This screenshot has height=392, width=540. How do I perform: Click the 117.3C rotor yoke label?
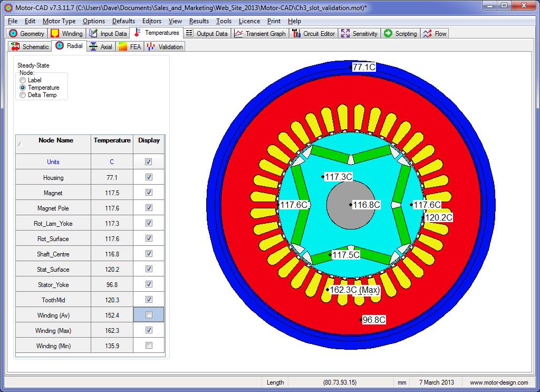pos(339,177)
